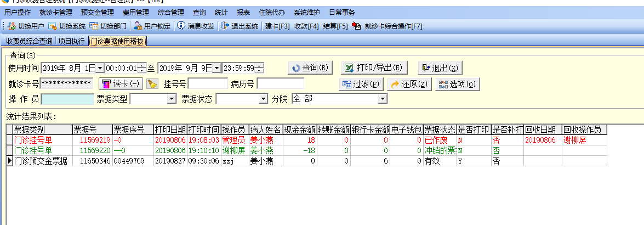Image resolution: width=644 pixels, height=225 pixels.
Task: Open the 日常事务 menu
Action: point(341,13)
